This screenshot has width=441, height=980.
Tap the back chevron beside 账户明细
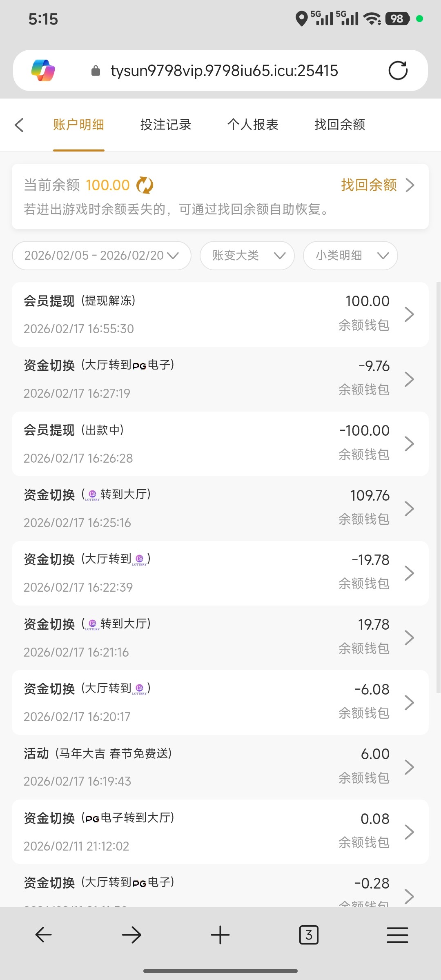[19, 125]
